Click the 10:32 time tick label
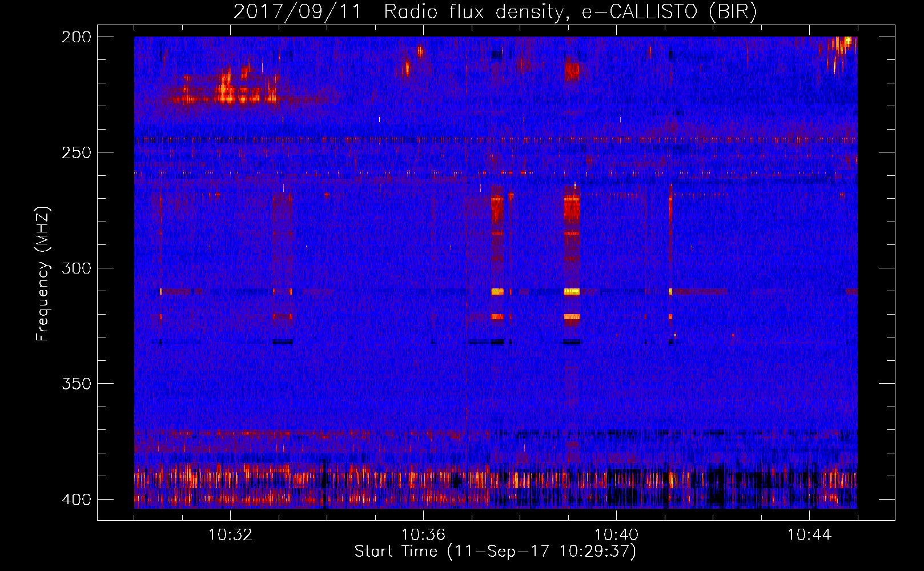This screenshot has width=924, height=571. 230,534
